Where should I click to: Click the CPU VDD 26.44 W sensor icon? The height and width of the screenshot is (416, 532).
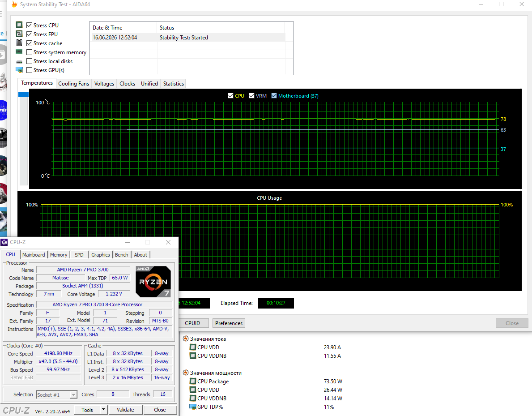point(193,390)
